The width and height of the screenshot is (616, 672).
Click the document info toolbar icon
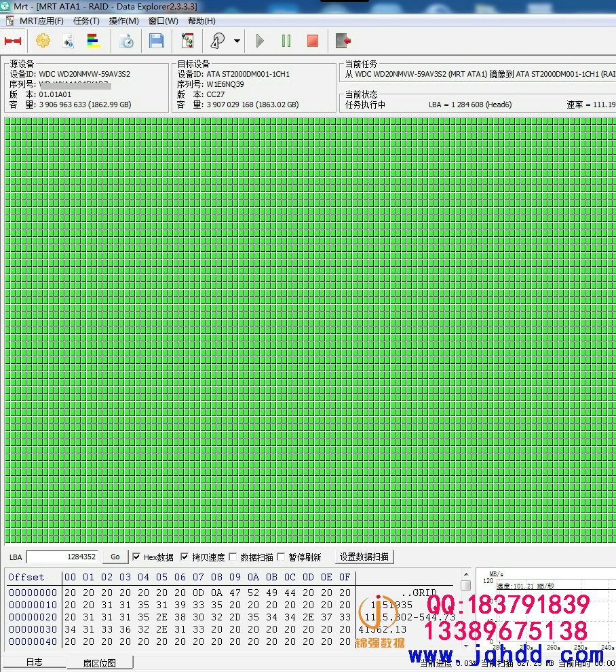[68, 41]
